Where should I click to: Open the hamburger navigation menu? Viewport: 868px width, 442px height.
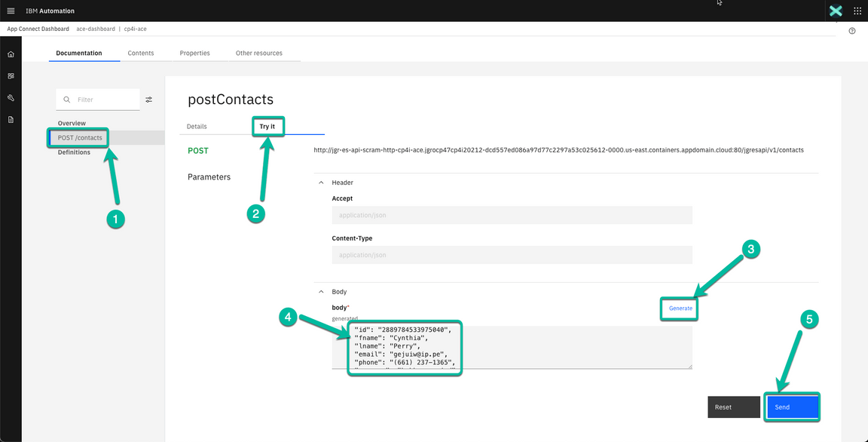click(x=11, y=11)
